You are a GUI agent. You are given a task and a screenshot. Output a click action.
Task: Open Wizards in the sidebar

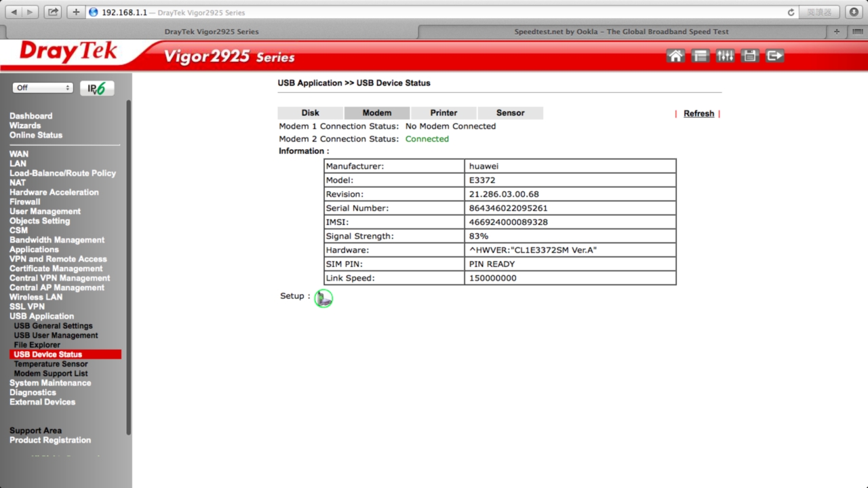(x=25, y=125)
